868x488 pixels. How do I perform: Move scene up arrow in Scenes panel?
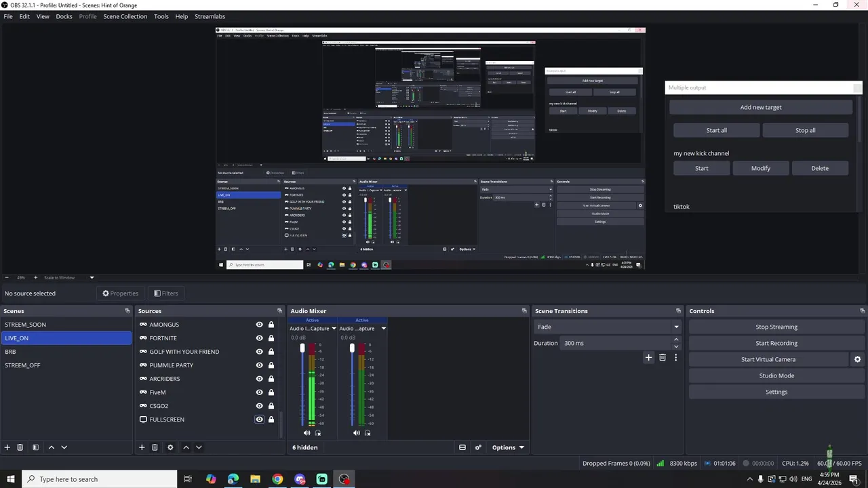51,447
